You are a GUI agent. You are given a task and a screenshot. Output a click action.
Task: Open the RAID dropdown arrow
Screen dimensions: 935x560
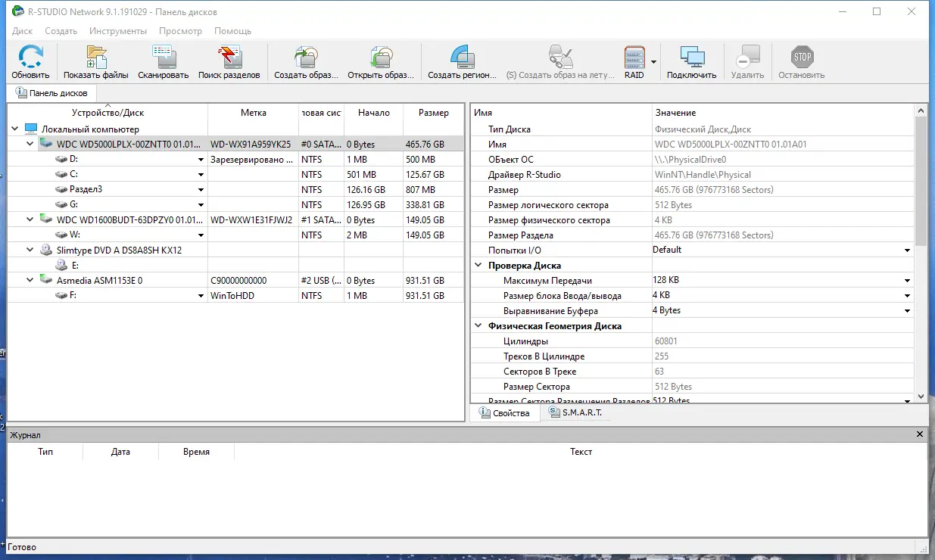(x=653, y=62)
